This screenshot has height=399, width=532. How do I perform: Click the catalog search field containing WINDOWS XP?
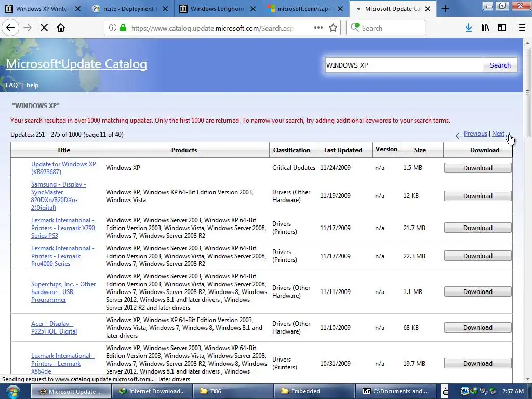(x=404, y=65)
